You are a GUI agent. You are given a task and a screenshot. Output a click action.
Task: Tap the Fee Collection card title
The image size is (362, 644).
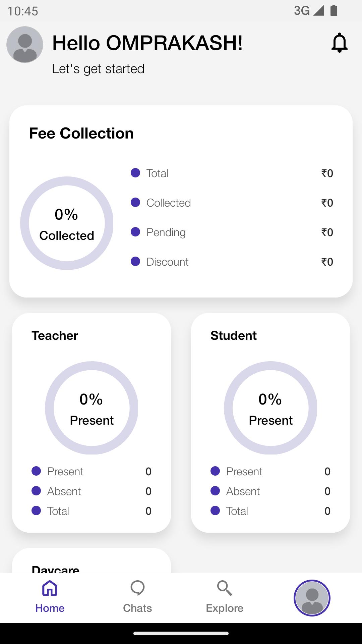pos(81,133)
